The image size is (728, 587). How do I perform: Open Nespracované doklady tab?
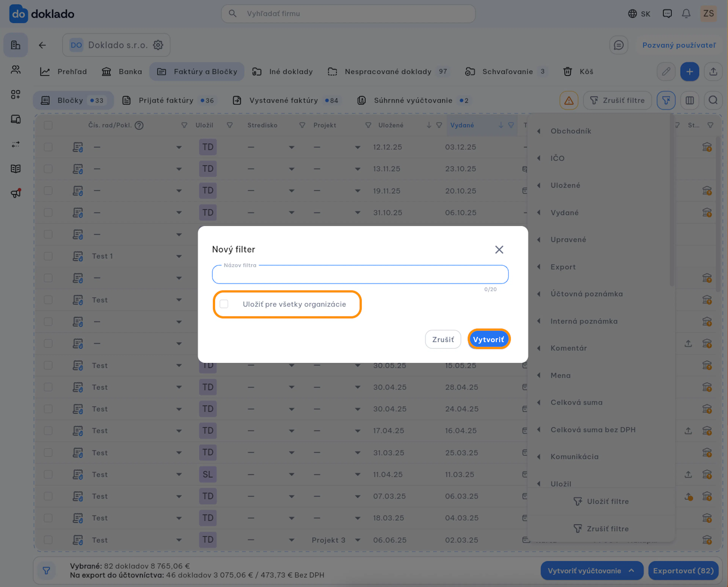[x=388, y=71]
